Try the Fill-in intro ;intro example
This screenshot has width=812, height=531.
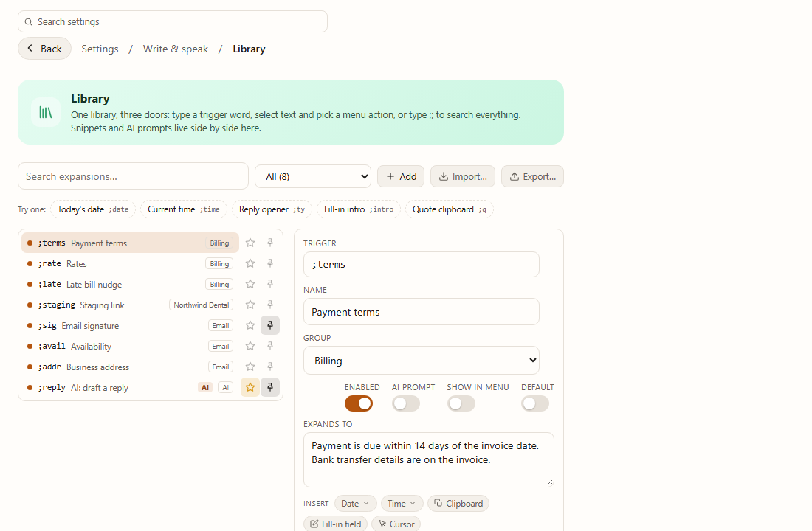359,209
